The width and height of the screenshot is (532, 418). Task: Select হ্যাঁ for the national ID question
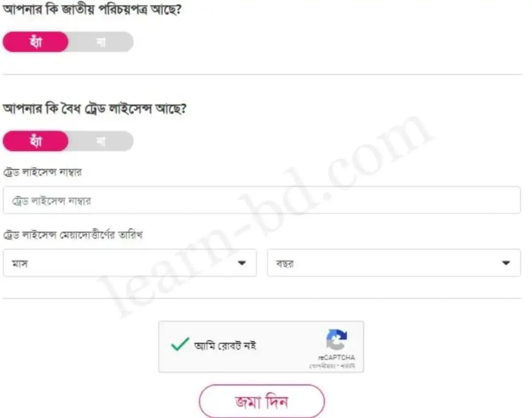(35, 42)
